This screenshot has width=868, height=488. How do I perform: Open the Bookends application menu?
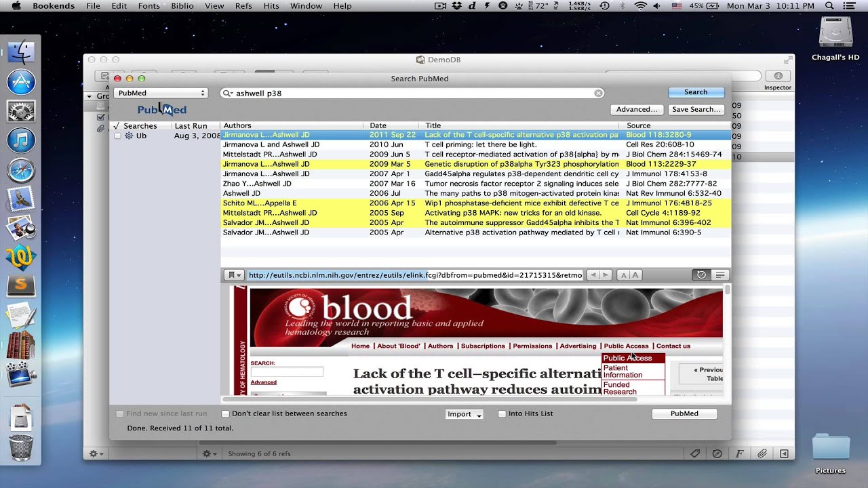pyautogui.click(x=54, y=6)
